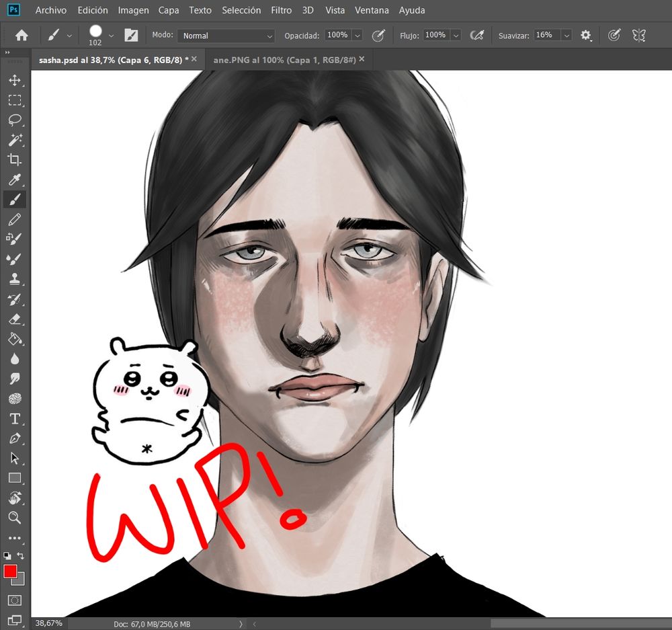This screenshot has width=672, height=630.
Task: Select the Pen tool
Action: click(15, 438)
